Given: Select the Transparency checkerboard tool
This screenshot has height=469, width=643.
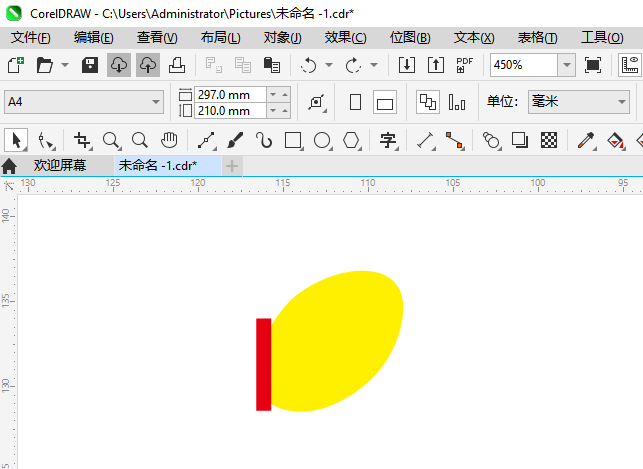Looking at the screenshot, I should [549, 141].
